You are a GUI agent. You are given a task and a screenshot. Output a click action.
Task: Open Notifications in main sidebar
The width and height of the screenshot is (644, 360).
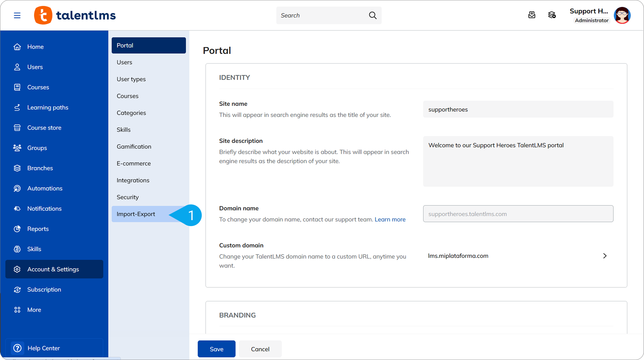point(54,209)
